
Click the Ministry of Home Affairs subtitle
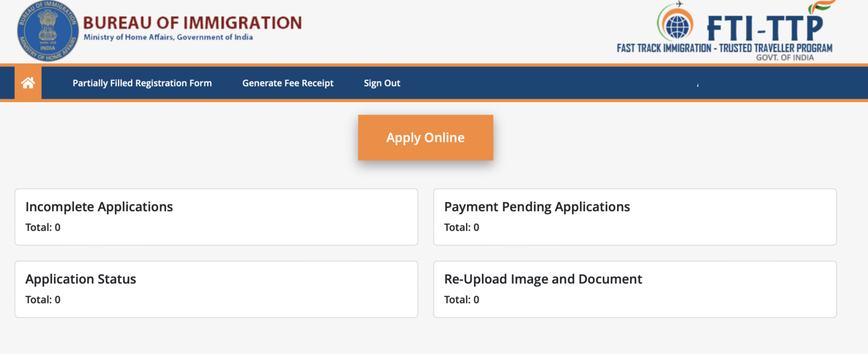[x=168, y=37]
